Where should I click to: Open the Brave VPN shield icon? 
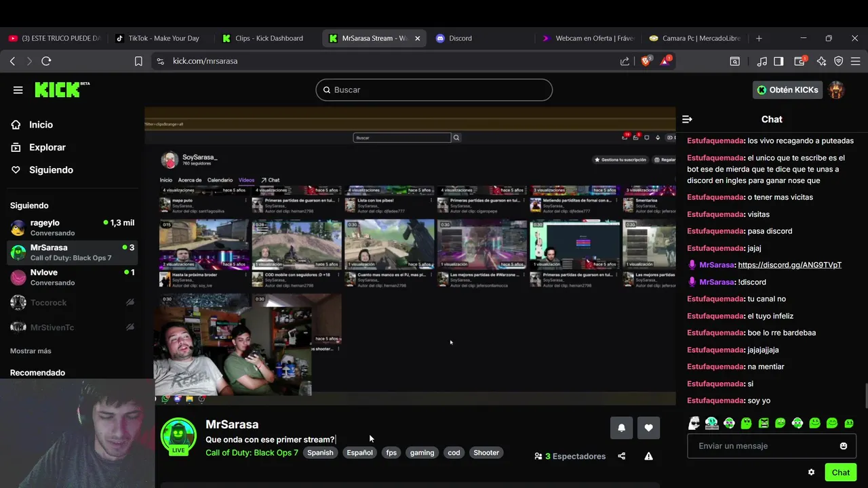pos(838,61)
